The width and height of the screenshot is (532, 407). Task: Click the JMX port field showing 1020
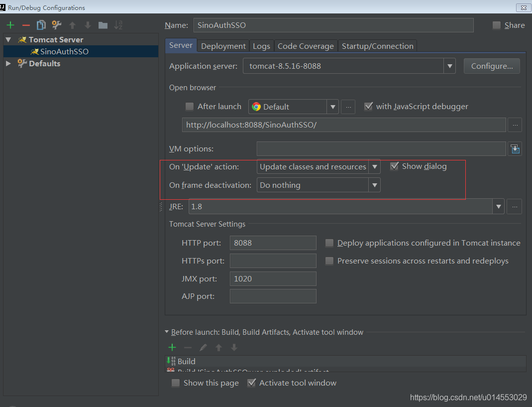coord(273,278)
